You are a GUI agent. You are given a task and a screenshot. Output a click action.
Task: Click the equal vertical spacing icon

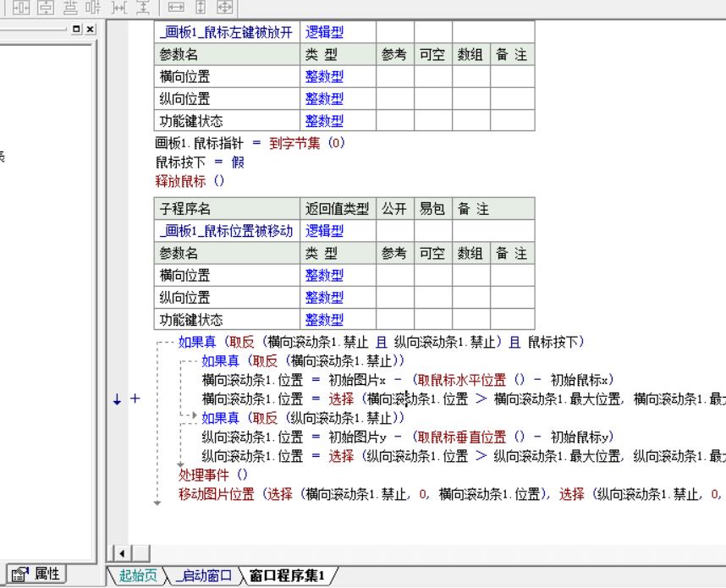tap(143, 7)
